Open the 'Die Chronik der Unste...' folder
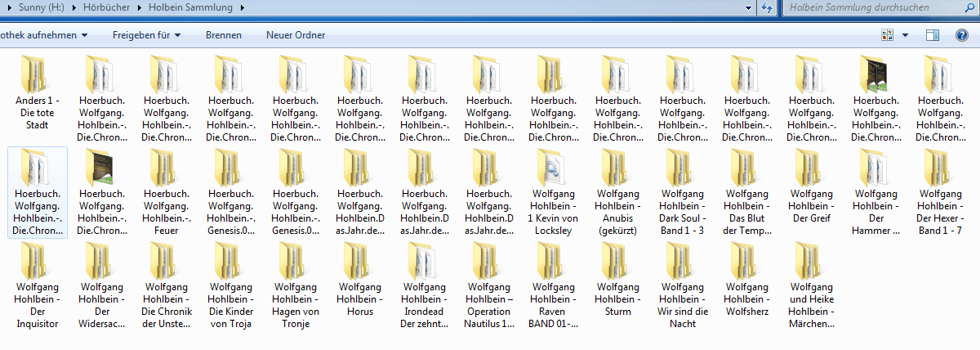 [166, 286]
